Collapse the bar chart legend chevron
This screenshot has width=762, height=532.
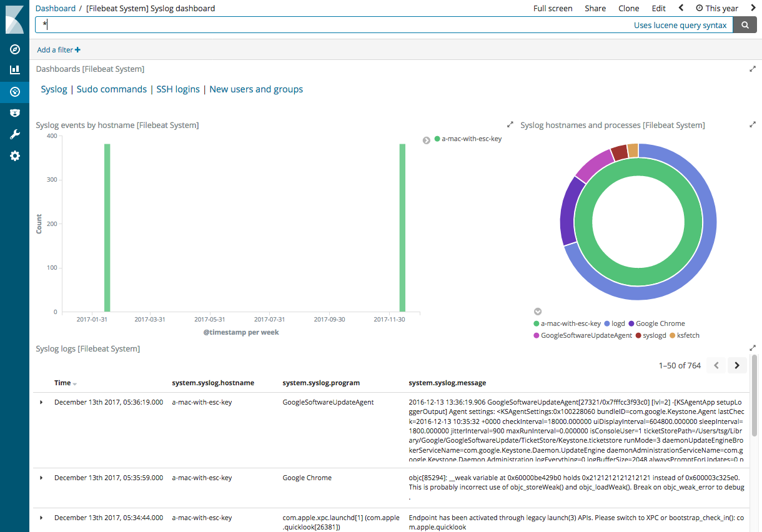tap(426, 140)
